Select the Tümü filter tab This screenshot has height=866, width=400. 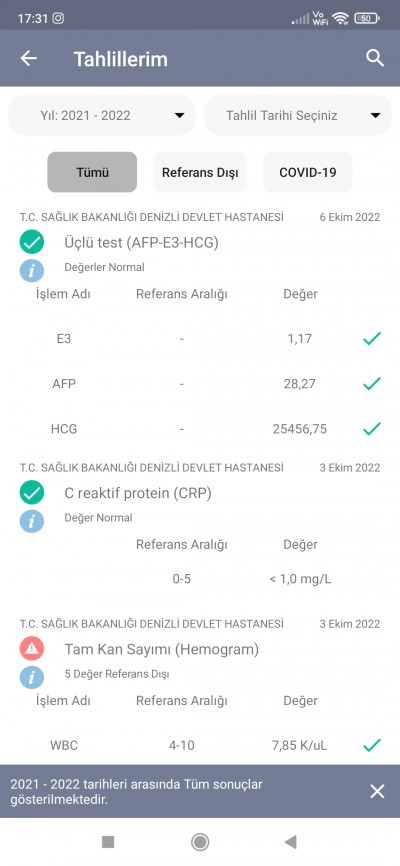pos(92,172)
